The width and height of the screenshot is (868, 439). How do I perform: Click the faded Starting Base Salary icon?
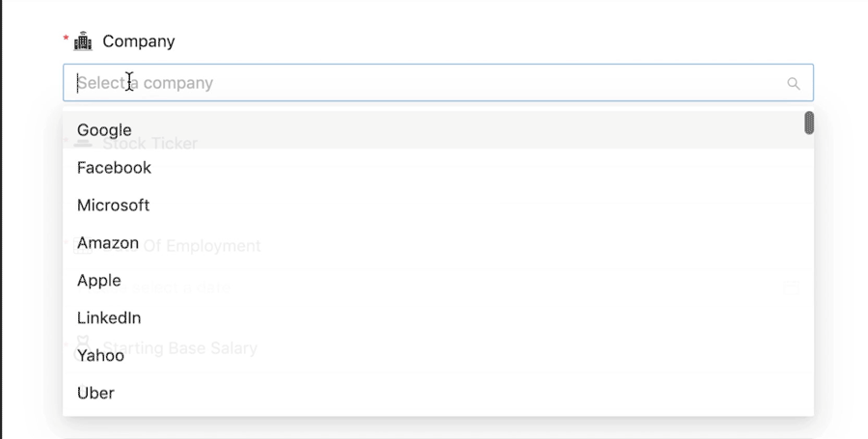click(x=83, y=343)
